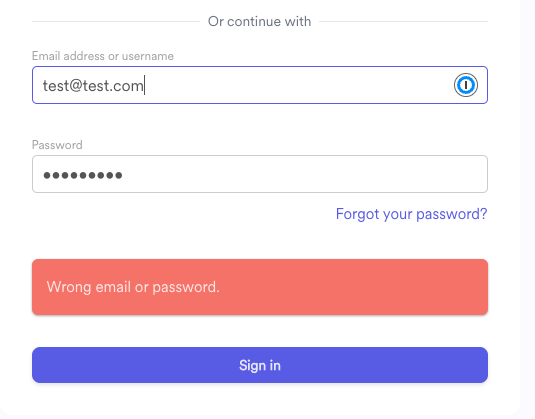
Task: Click the Email address or username label
Action: coord(103,56)
